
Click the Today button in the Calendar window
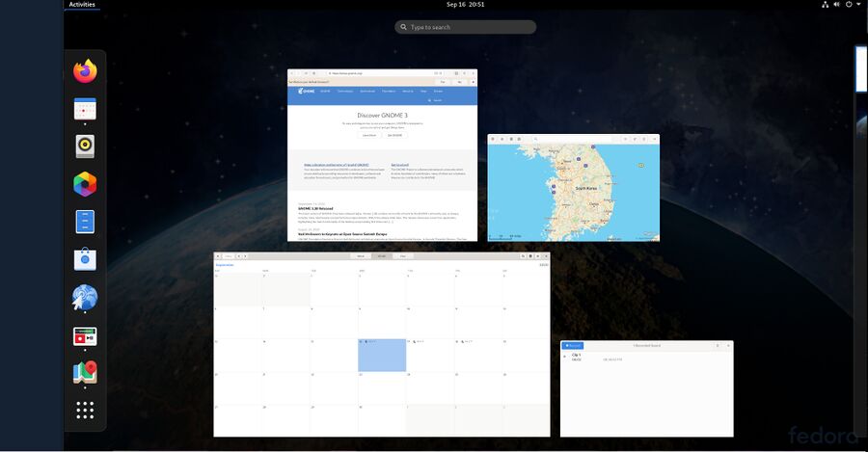point(228,256)
